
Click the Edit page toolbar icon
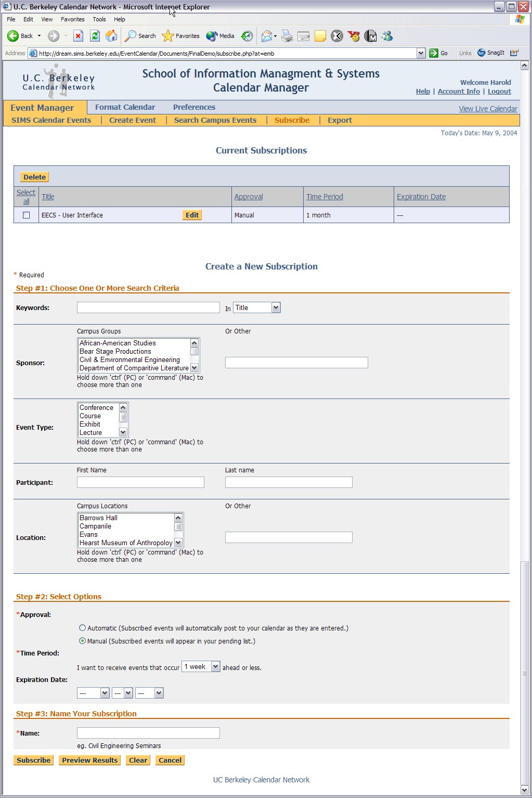pyautogui.click(x=304, y=36)
